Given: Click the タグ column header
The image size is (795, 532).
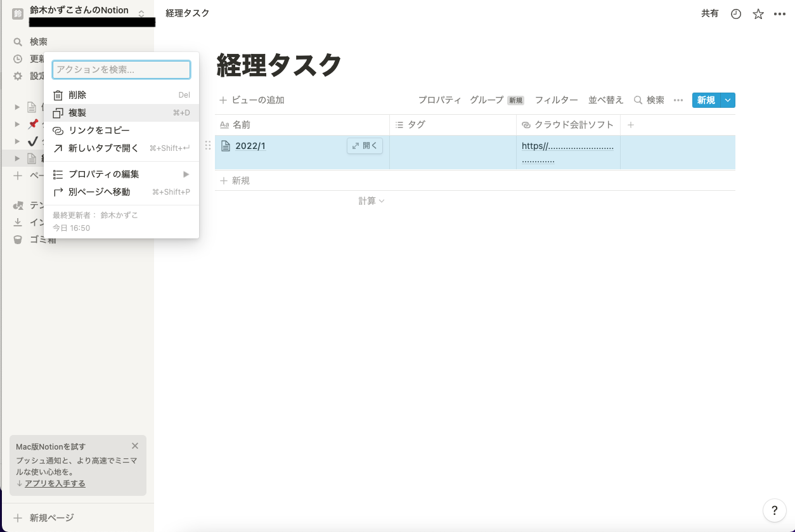Looking at the screenshot, I should 453,125.
